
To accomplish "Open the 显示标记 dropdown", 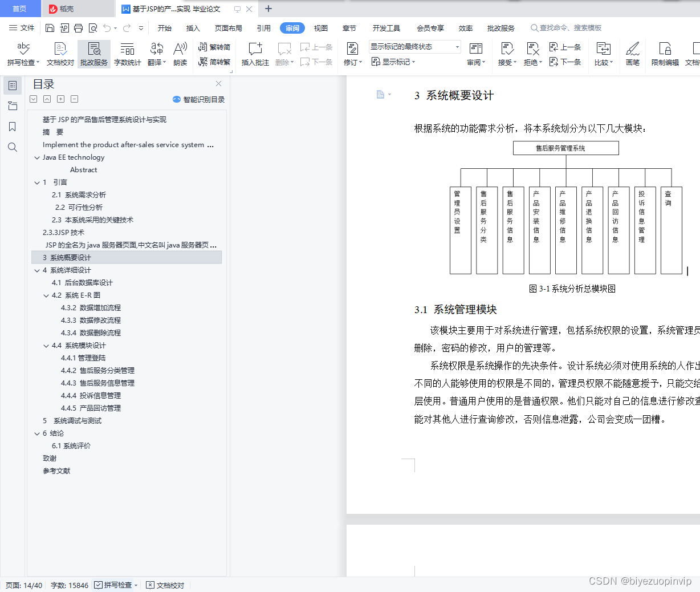I will (393, 62).
